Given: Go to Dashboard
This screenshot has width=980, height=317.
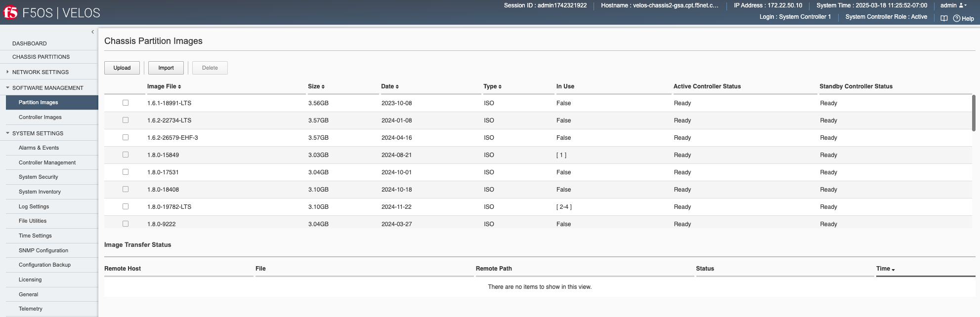Looking at the screenshot, I should (x=30, y=43).
